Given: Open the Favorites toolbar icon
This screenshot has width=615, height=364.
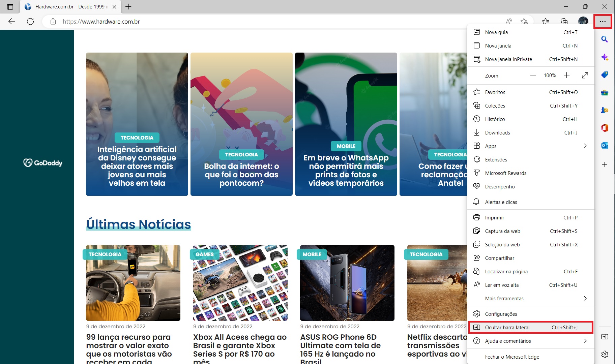Looking at the screenshot, I should pos(546,22).
